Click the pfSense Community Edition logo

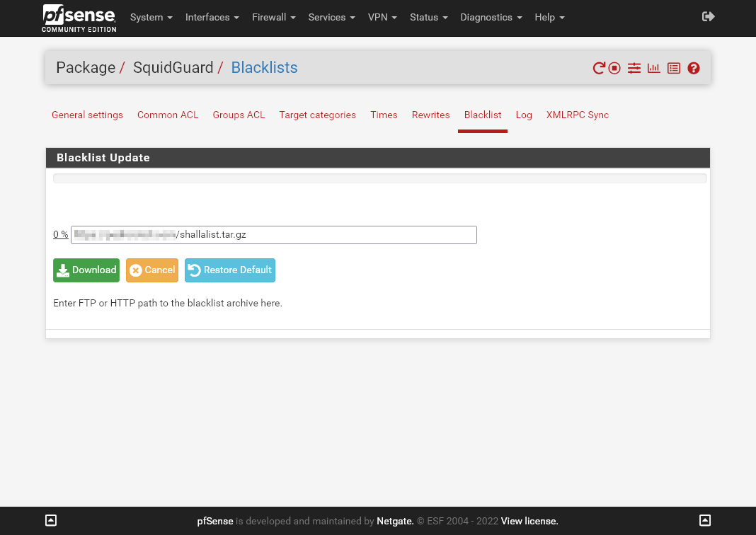click(x=78, y=18)
